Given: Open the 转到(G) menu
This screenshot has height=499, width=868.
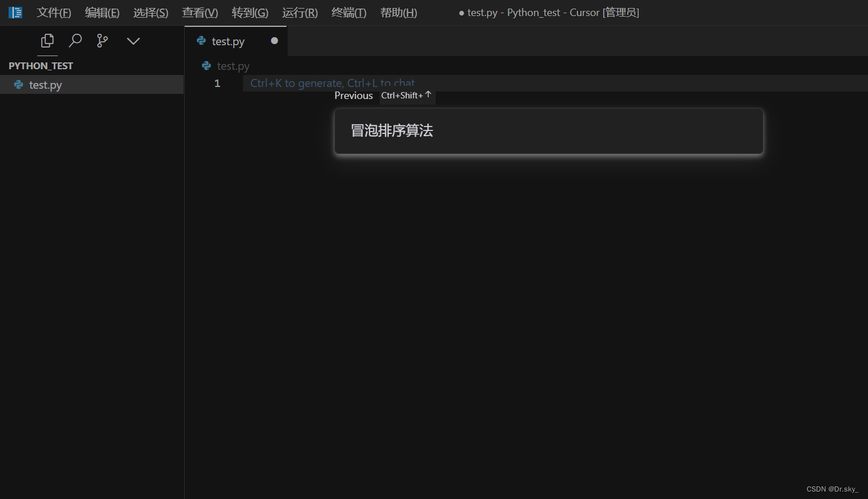Looking at the screenshot, I should click(250, 13).
